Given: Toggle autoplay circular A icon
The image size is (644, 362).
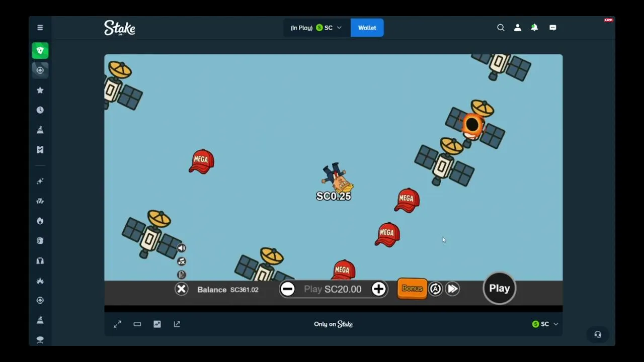Looking at the screenshot, I should (x=435, y=289).
